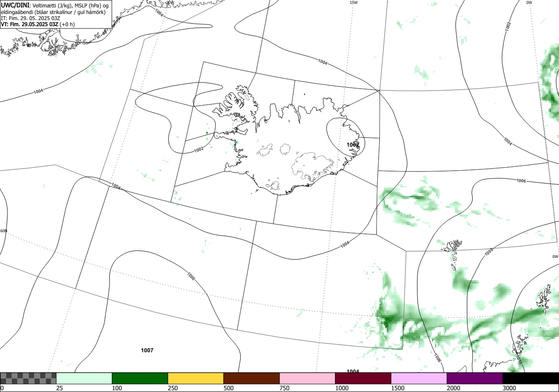Pick the dark red 1000–1500 legend swatch
Screen dimensions: 559x392
point(363,378)
